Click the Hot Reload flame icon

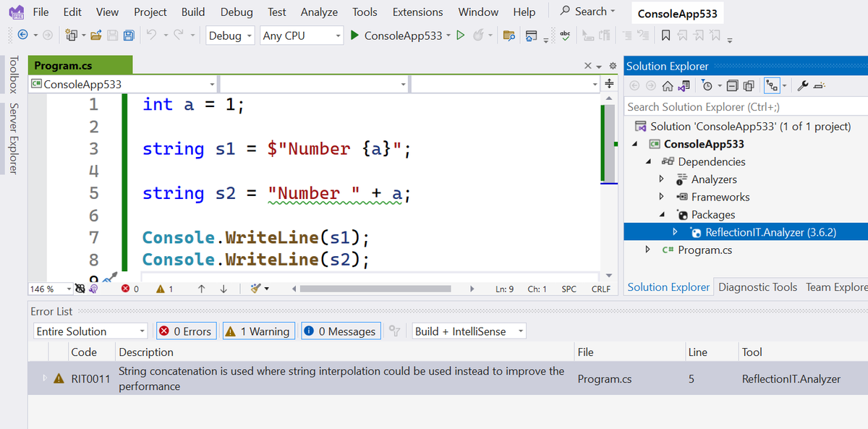[x=478, y=35]
